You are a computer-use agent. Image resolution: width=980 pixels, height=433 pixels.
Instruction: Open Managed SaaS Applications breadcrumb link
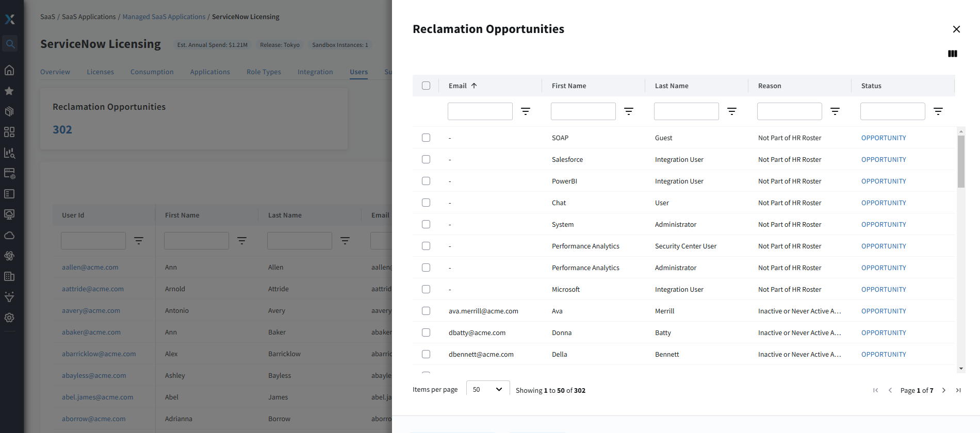pyautogui.click(x=164, y=16)
